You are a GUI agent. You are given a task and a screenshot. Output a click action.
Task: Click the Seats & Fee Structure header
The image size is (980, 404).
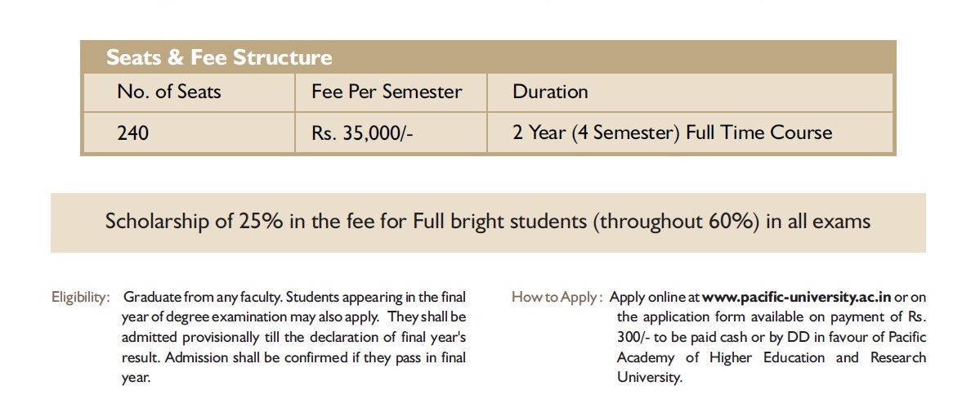click(x=219, y=58)
